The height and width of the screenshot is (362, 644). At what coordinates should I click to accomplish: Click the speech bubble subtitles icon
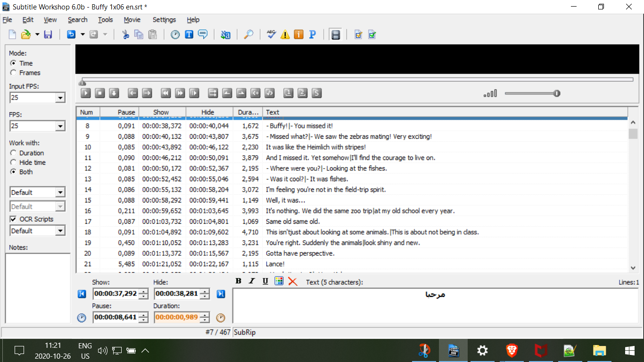coord(203,34)
